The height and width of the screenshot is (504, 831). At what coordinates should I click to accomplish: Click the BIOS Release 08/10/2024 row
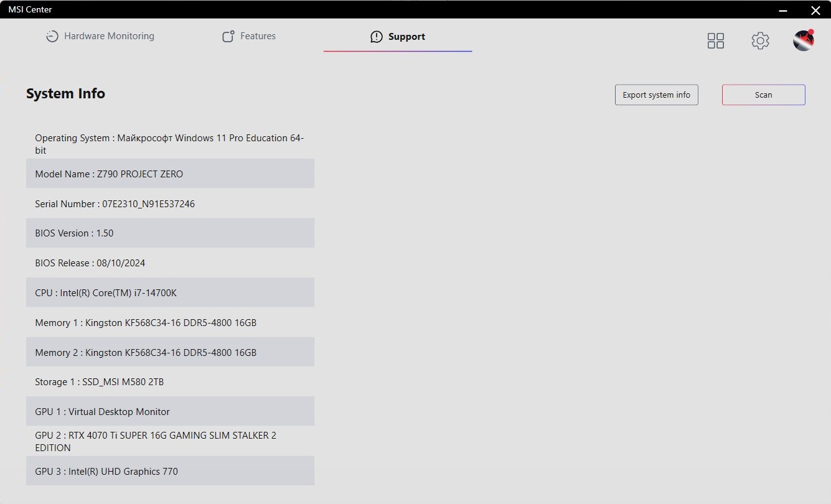(x=170, y=263)
